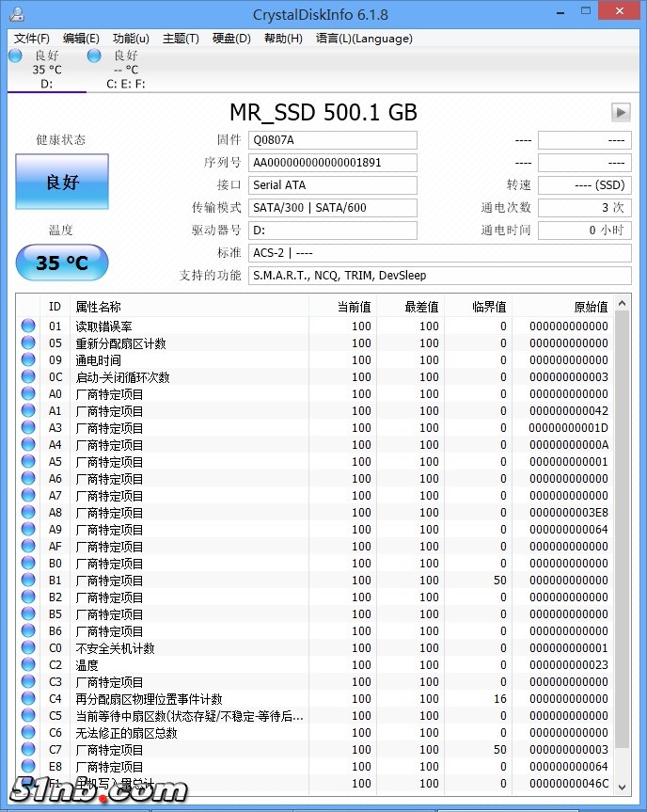647x812 pixels.
Task: Open the 语言(L)(Language) menu
Action: coord(364,39)
